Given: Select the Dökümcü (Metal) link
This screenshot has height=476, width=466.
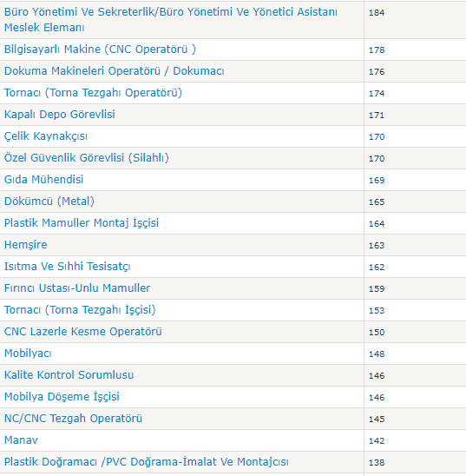Looking at the screenshot, I should pyautogui.click(x=49, y=202).
